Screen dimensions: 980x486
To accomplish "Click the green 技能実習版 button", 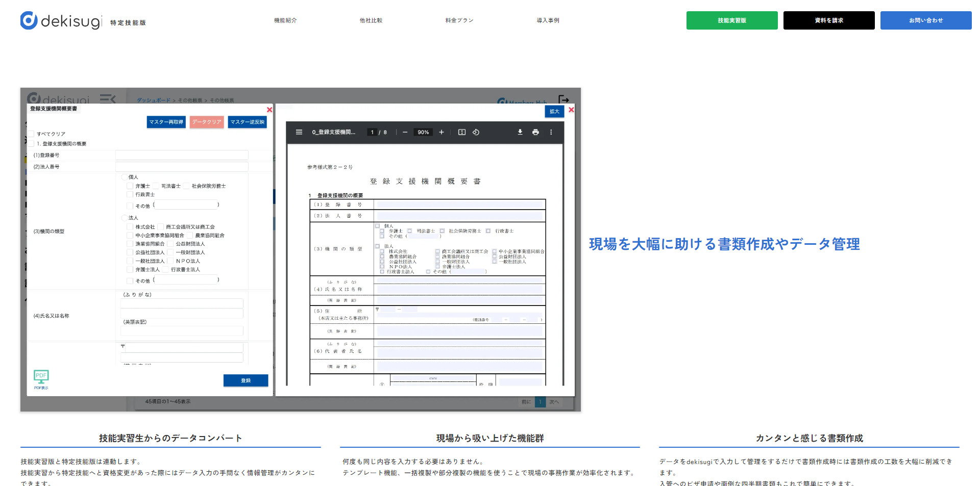I will click(x=732, y=20).
